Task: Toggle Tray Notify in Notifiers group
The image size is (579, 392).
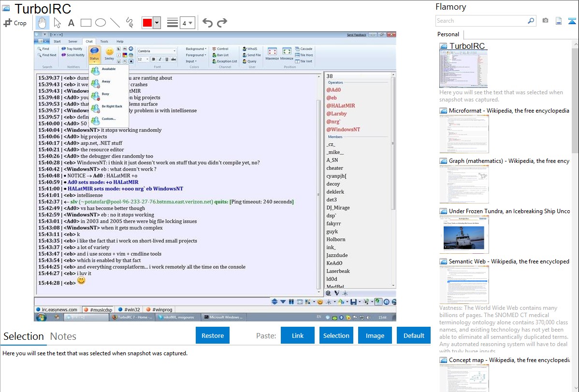Action: [x=72, y=49]
